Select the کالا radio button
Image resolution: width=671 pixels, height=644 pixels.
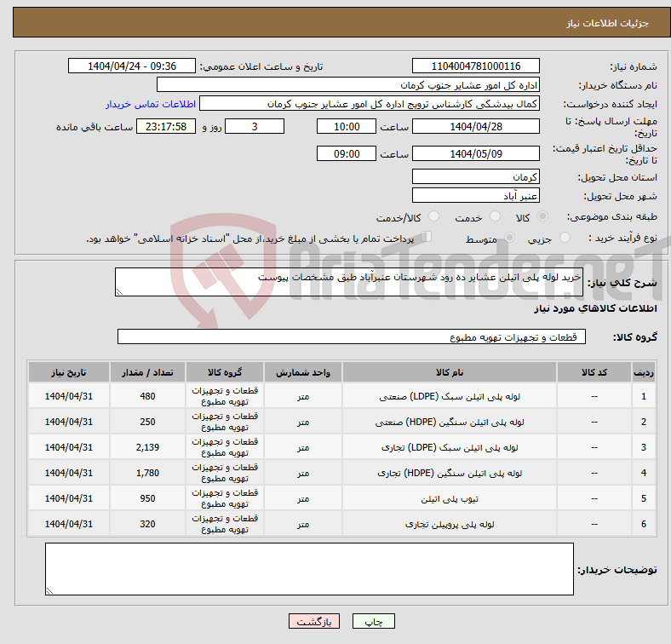coord(542,216)
